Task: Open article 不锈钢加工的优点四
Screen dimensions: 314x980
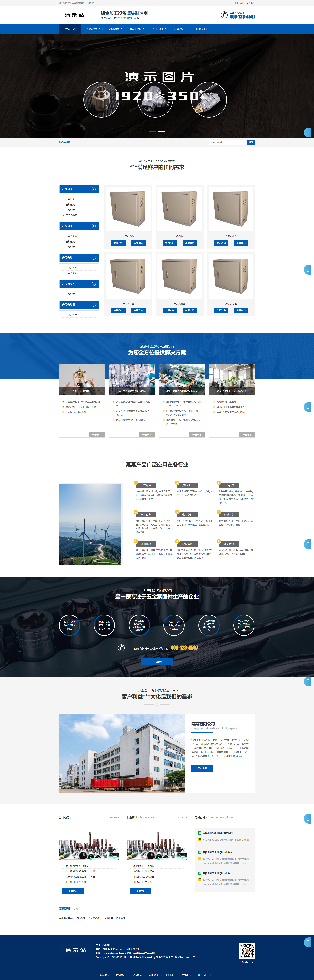Action: 144,871
